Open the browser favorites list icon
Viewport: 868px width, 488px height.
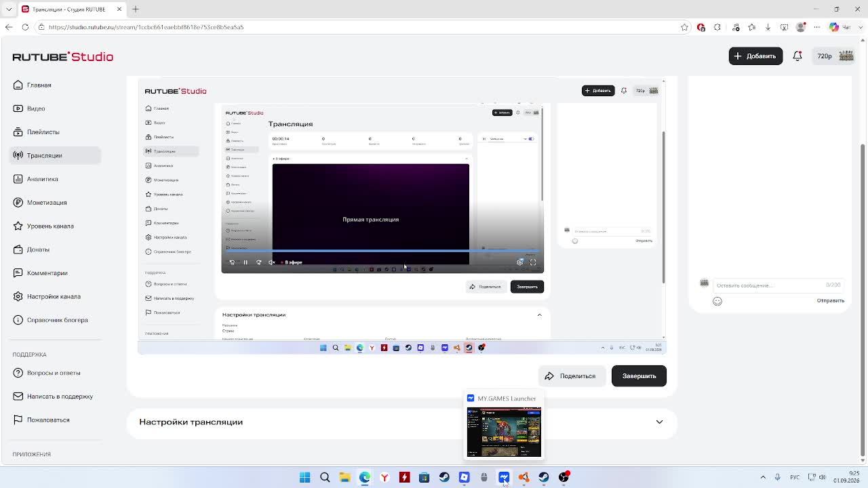752,27
